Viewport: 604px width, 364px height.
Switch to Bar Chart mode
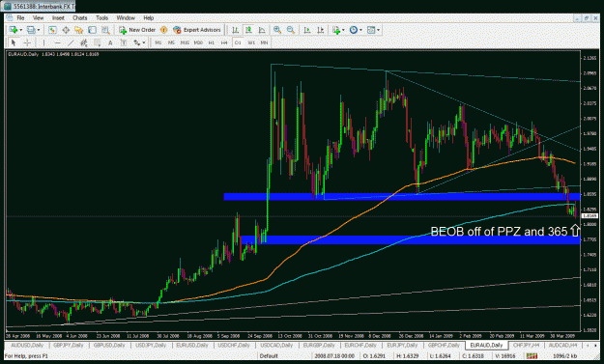[235, 30]
